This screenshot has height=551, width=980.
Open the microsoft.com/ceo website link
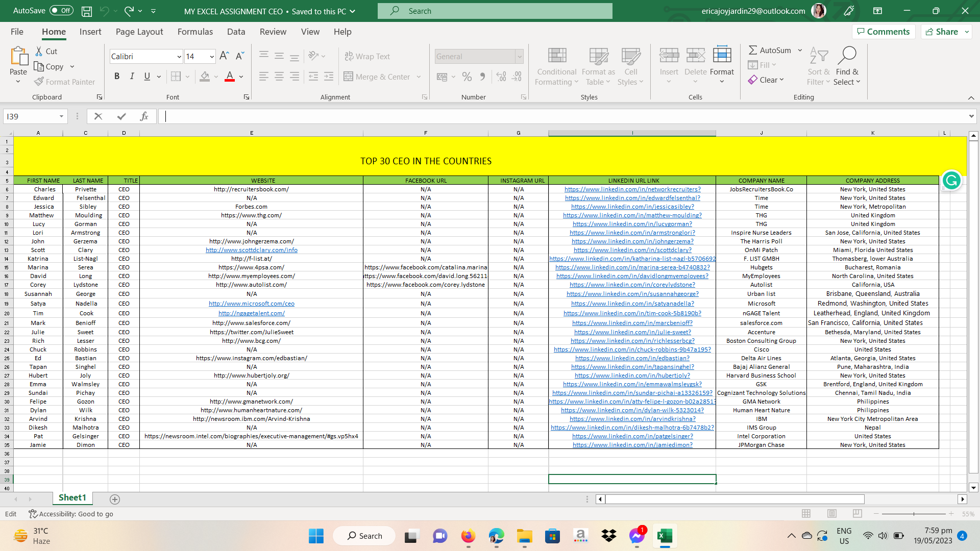(252, 304)
